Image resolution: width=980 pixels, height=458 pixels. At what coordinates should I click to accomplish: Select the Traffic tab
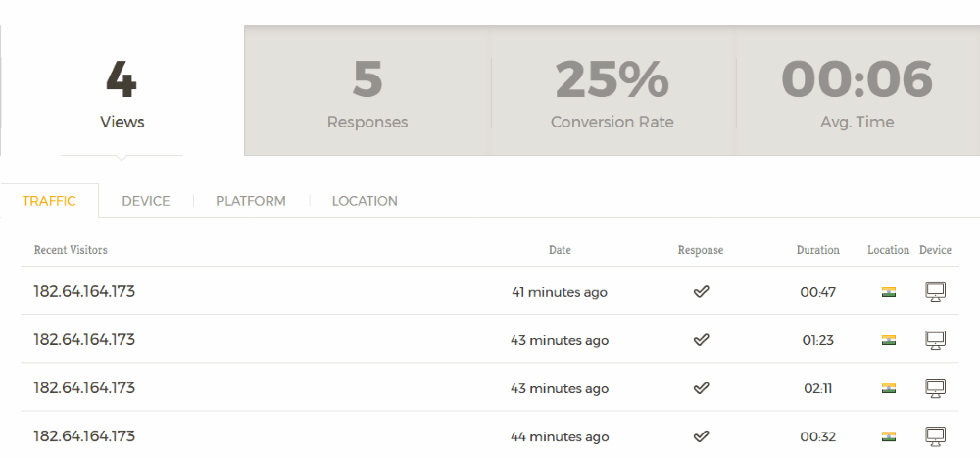(x=49, y=201)
